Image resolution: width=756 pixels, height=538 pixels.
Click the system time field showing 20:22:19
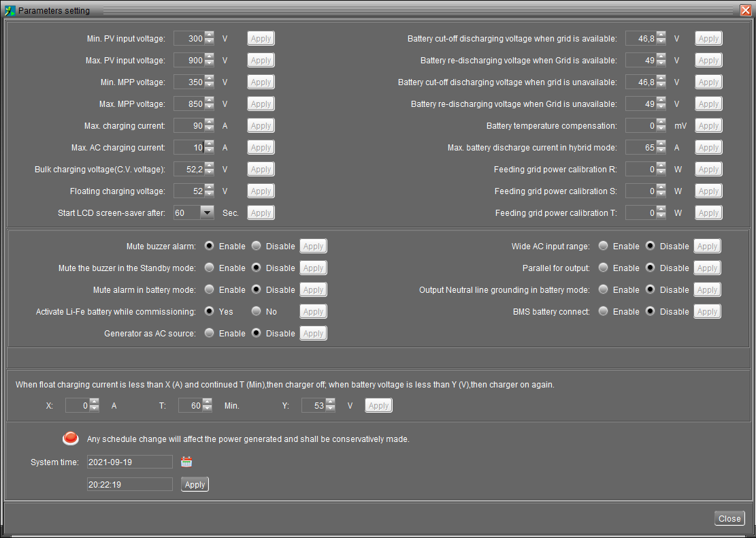pyautogui.click(x=129, y=484)
